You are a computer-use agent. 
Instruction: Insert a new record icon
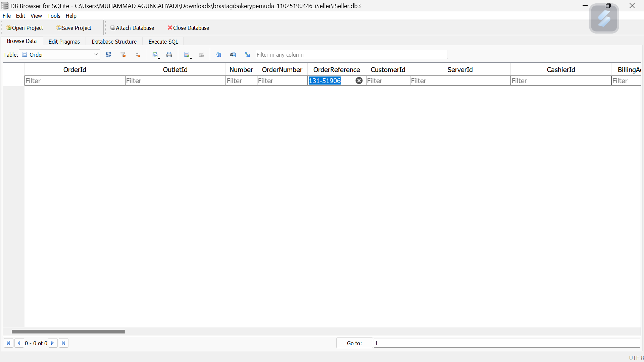[188, 55]
